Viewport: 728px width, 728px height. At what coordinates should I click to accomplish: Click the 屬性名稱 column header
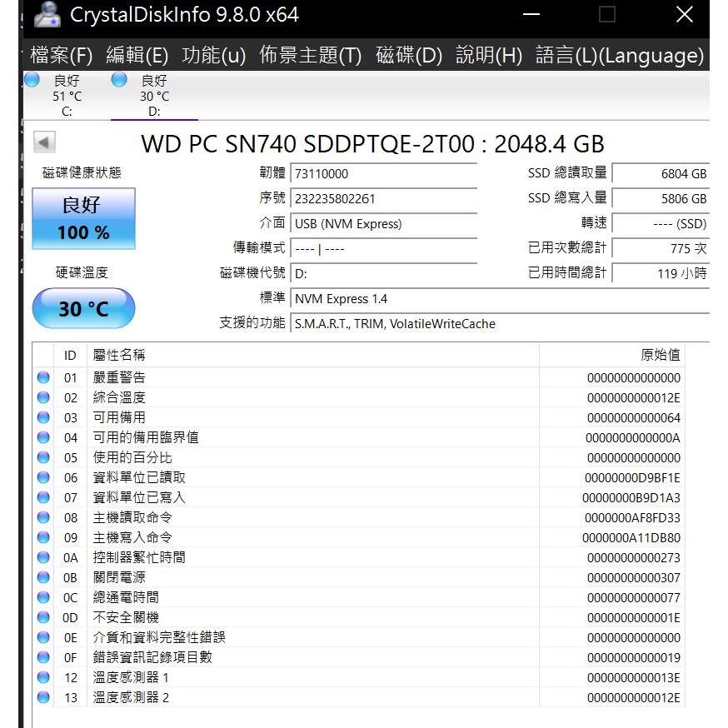[313, 355]
